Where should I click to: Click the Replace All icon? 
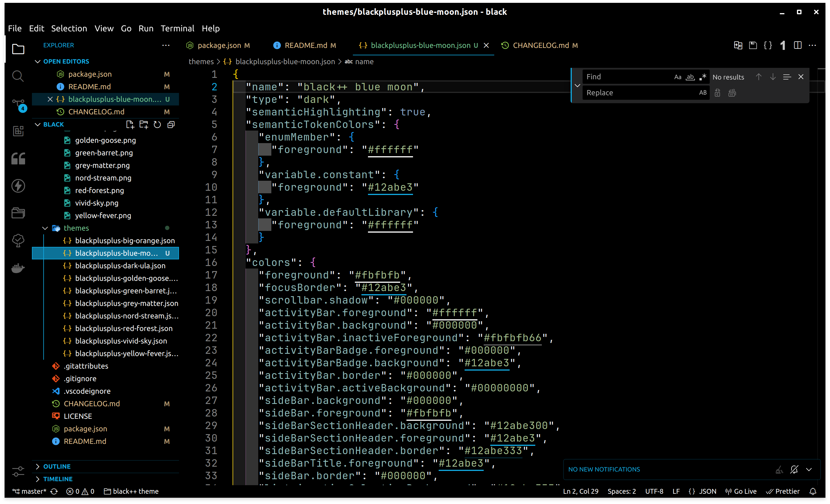point(732,93)
